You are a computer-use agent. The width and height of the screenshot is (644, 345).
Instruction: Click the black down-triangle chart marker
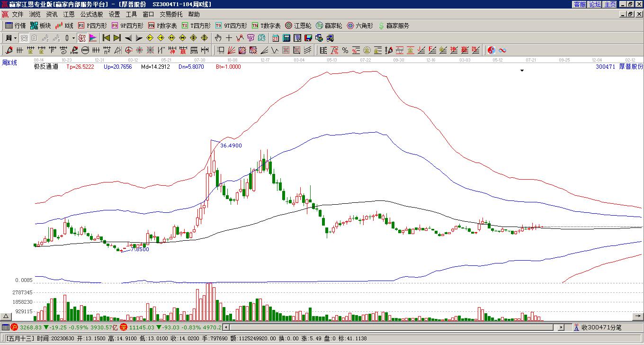pyautogui.click(x=522, y=71)
